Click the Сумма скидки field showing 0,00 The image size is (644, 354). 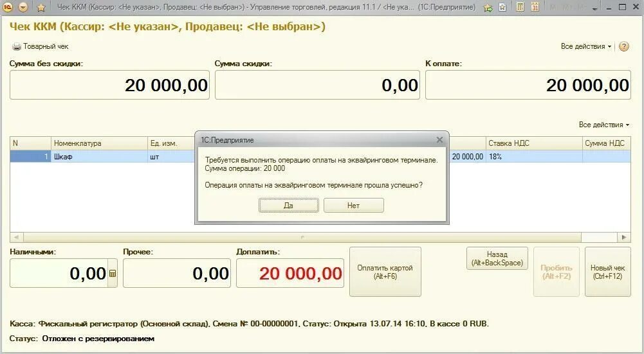pos(317,85)
